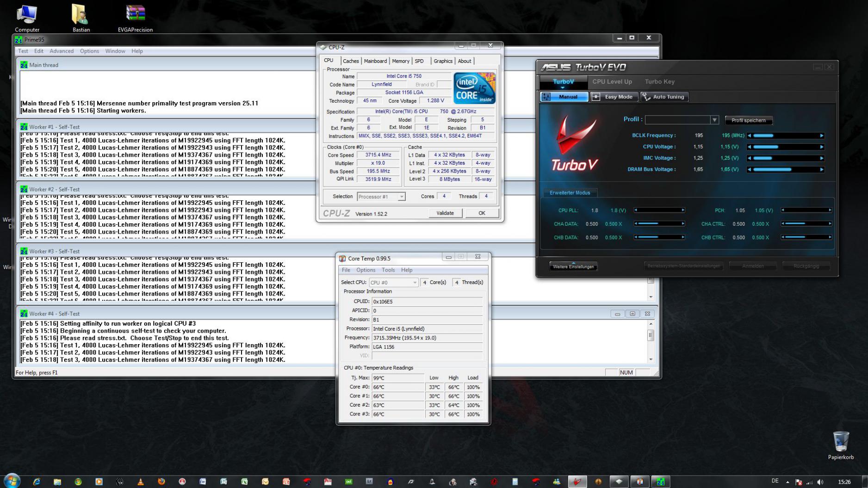Switch to TurboV EVO via its taskbar icon
868x488 pixels.
(x=577, y=482)
